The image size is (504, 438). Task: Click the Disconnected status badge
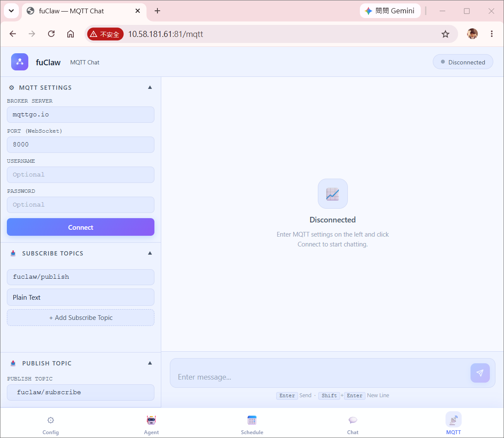[x=463, y=62]
